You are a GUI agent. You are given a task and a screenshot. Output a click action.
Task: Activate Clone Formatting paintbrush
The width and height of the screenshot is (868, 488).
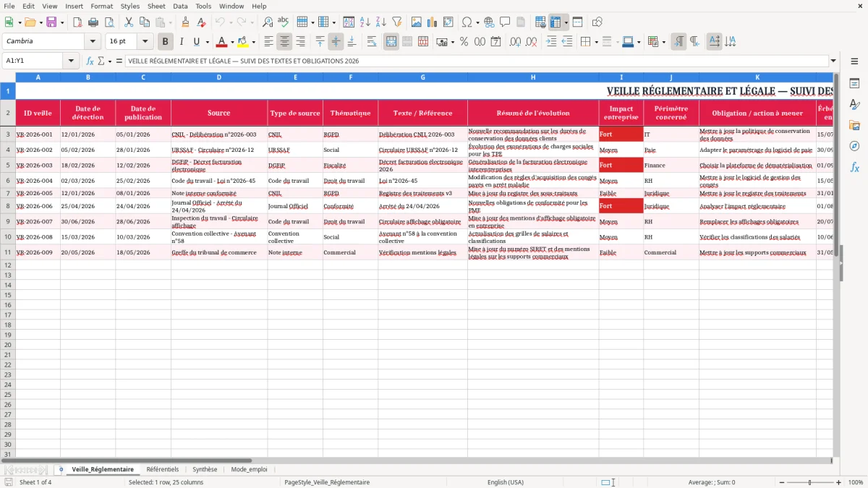pyautogui.click(x=186, y=22)
